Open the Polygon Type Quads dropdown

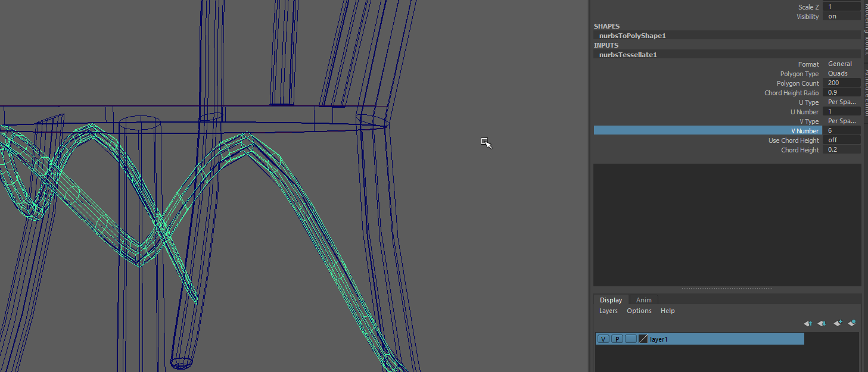point(841,73)
